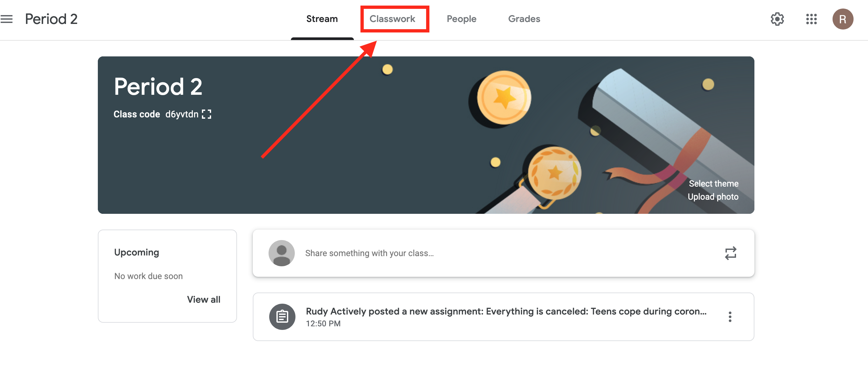Open the hamburger main menu
This screenshot has height=385, width=868.
pos(7,19)
